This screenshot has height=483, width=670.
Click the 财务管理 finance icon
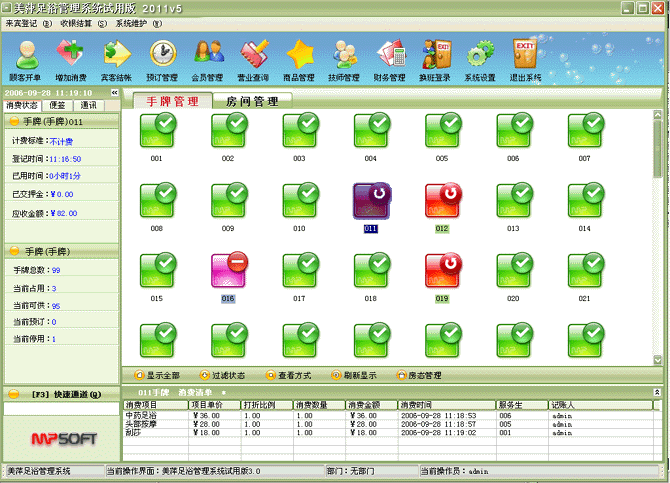tap(390, 56)
